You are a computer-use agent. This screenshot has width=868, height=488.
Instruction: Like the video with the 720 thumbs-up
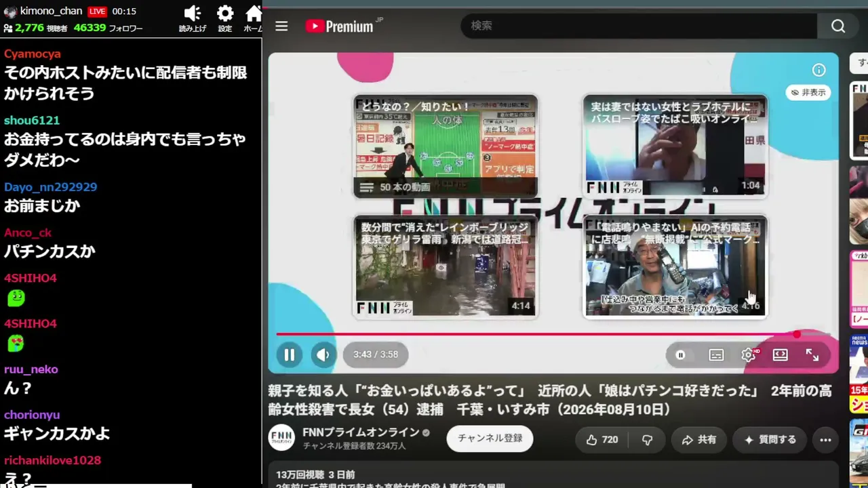tap(601, 440)
